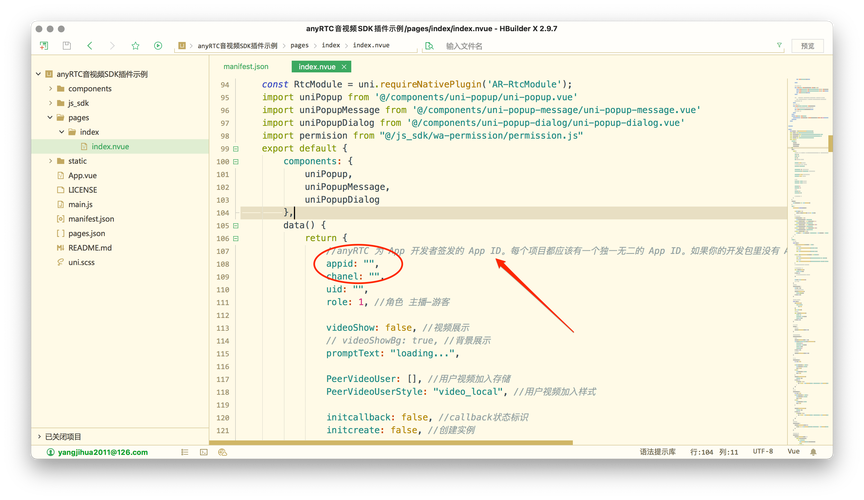Click the logged-in account yangjihua2011@126.com
Screen dimensions: 864x500
[102, 452]
